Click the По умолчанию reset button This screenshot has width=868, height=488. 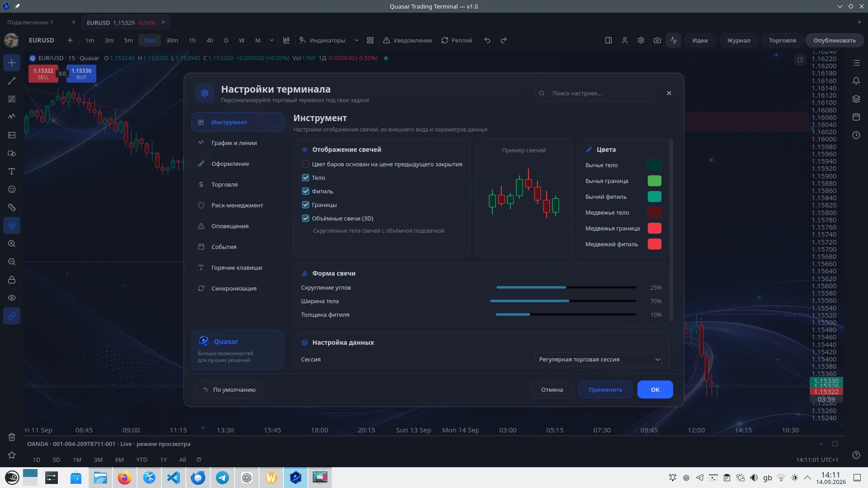coord(230,389)
